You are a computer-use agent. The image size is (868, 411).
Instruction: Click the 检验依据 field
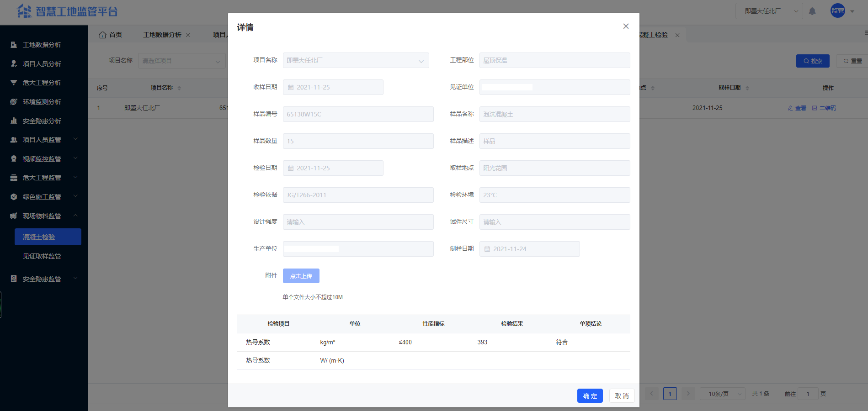click(x=358, y=195)
